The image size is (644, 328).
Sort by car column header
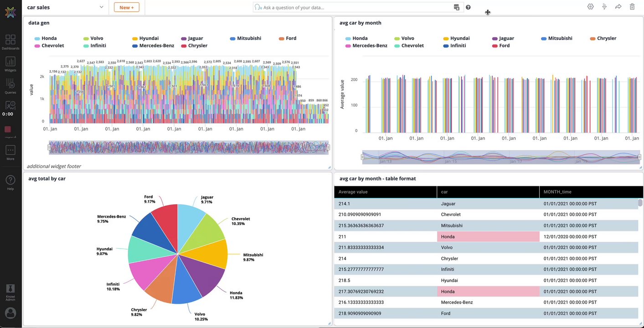[x=488, y=192]
